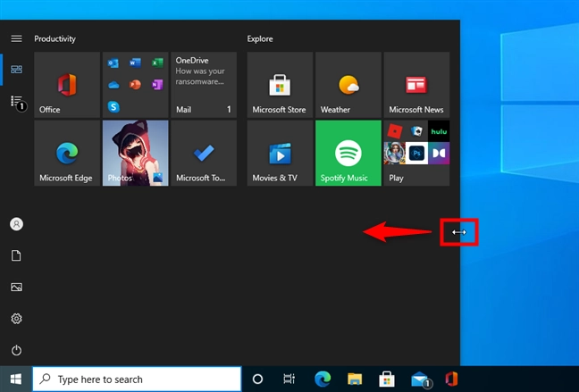Open Task View on the taskbar
Image resolution: width=579 pixels, height=392 pixels.
pos(289,379)
